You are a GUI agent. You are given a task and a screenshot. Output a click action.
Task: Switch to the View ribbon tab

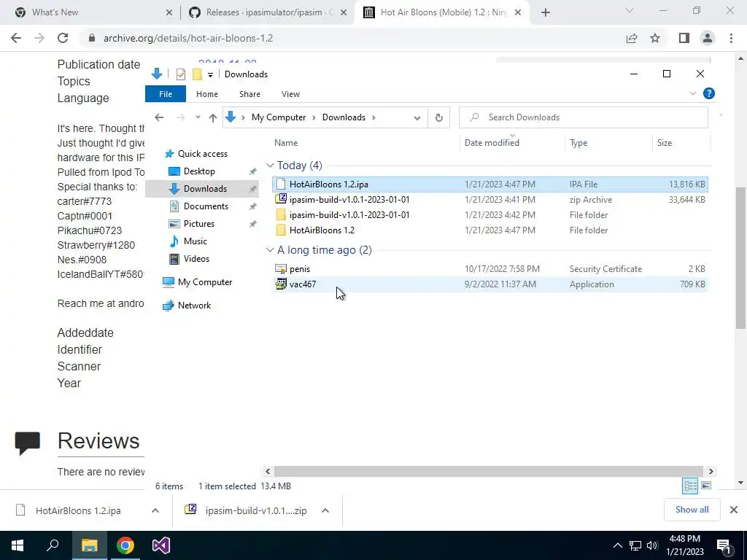pyautogui.click(x=290, y=94)
